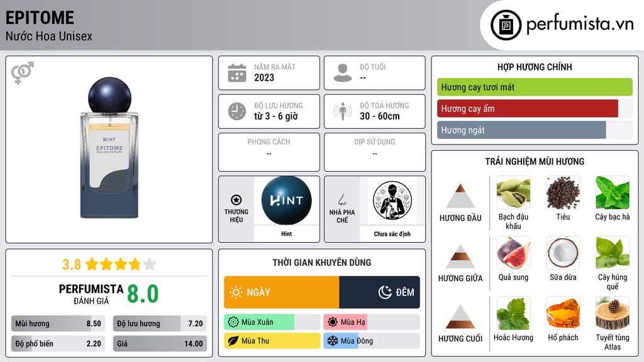Image resolution: width=644 pixels, height=362 pixels.
Task: Click the release year 2023
Action: click(x=264, y=77)
